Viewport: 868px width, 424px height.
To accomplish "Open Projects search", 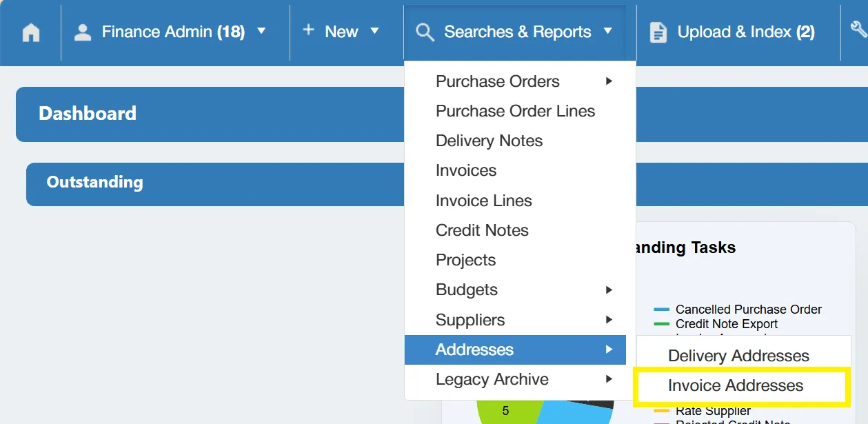I will tap(515, 260).
